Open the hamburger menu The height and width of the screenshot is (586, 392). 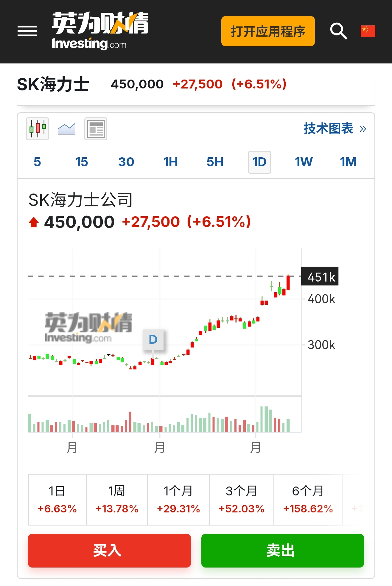pos(27,31)
